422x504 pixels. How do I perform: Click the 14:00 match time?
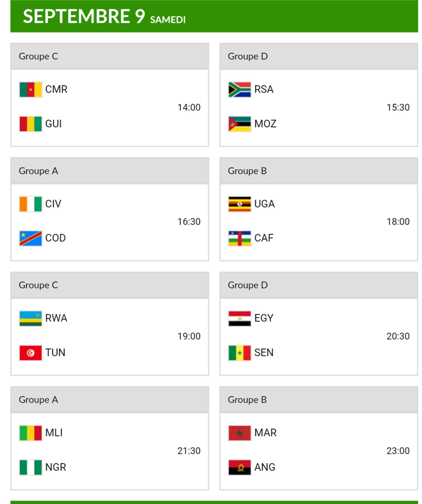[x=189, y=107]
